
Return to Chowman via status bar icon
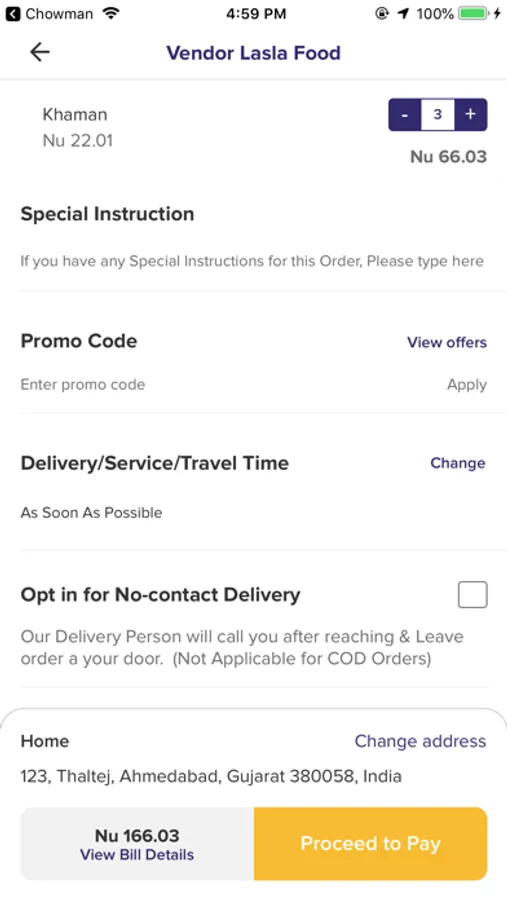coord(13,14)
